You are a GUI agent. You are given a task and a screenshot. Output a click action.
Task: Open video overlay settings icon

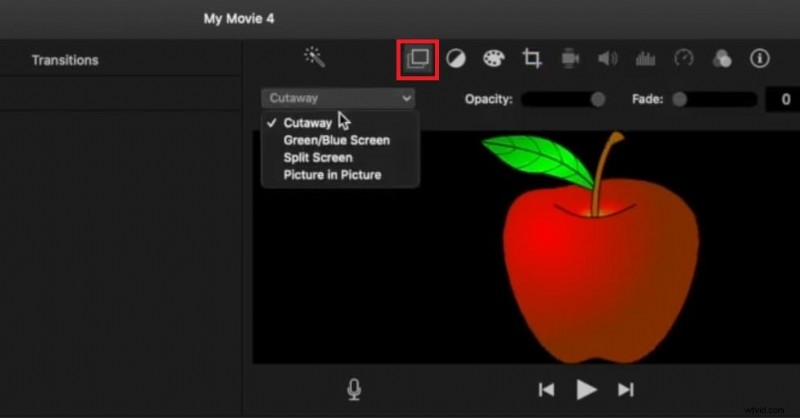pyautogui.click(x=417, y=59)
